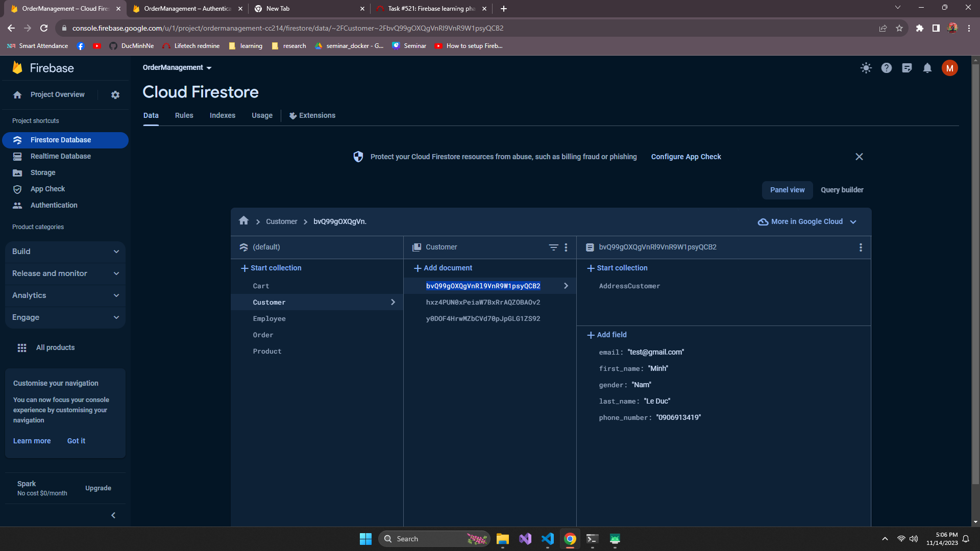This screenshot has height=551, width=980.
Task: Expand the Build product category
Action: click(65, 252)
